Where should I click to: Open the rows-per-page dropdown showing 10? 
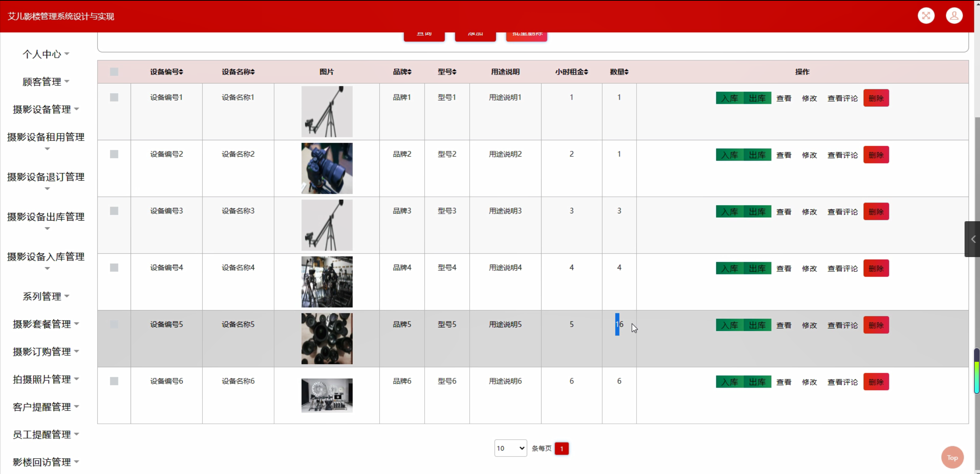click(510, 448)
